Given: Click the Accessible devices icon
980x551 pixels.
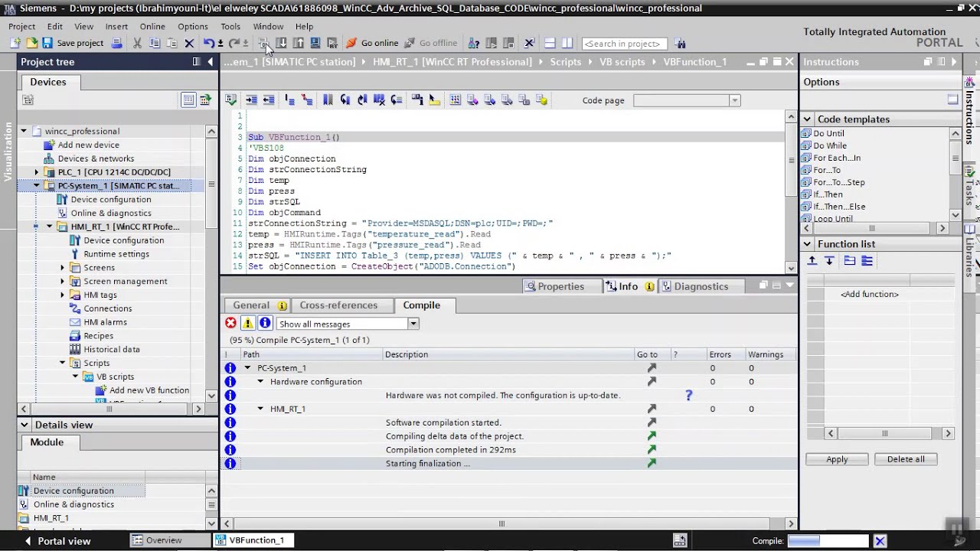Looking at the screenshot, I should tap(473, 43).
